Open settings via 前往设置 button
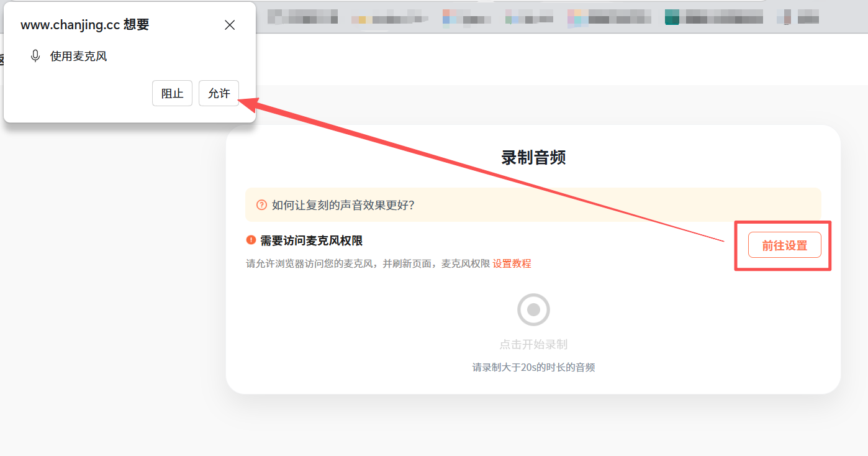868x456 pixels. (785, 245)
